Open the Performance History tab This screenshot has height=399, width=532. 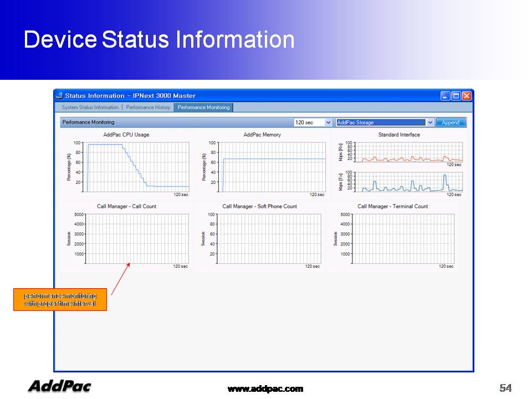click(148, 107)
